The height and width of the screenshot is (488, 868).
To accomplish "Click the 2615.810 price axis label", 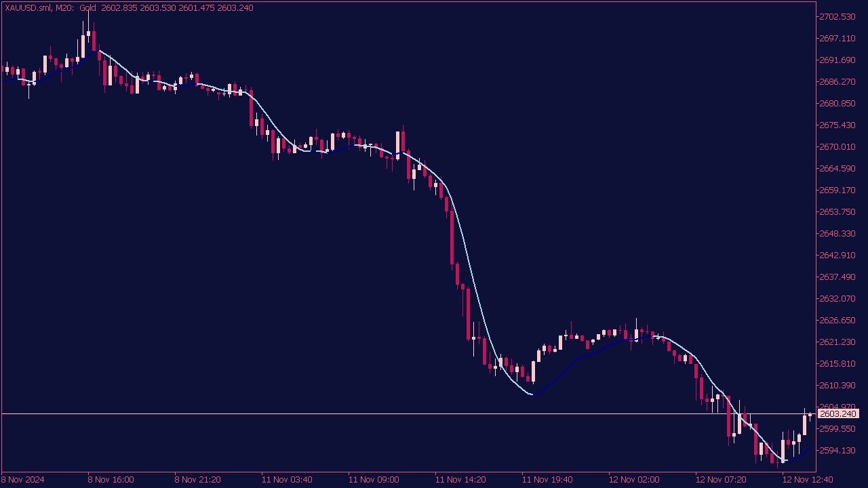I will pyautogui.click(x=838, y=363).
